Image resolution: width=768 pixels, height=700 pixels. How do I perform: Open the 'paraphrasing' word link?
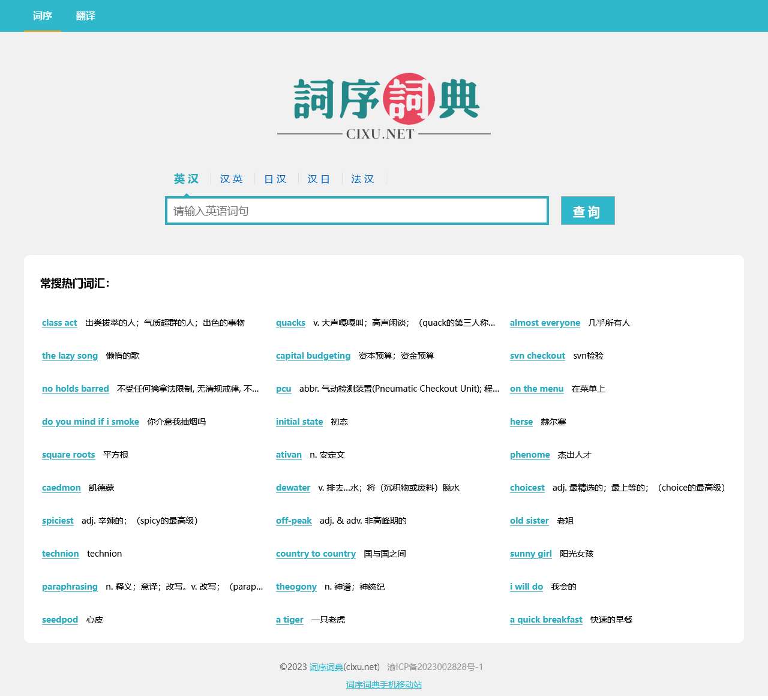tap(70, 587)
